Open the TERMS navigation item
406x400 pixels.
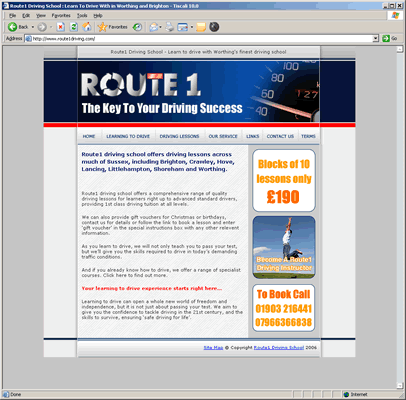click(308, 136)
